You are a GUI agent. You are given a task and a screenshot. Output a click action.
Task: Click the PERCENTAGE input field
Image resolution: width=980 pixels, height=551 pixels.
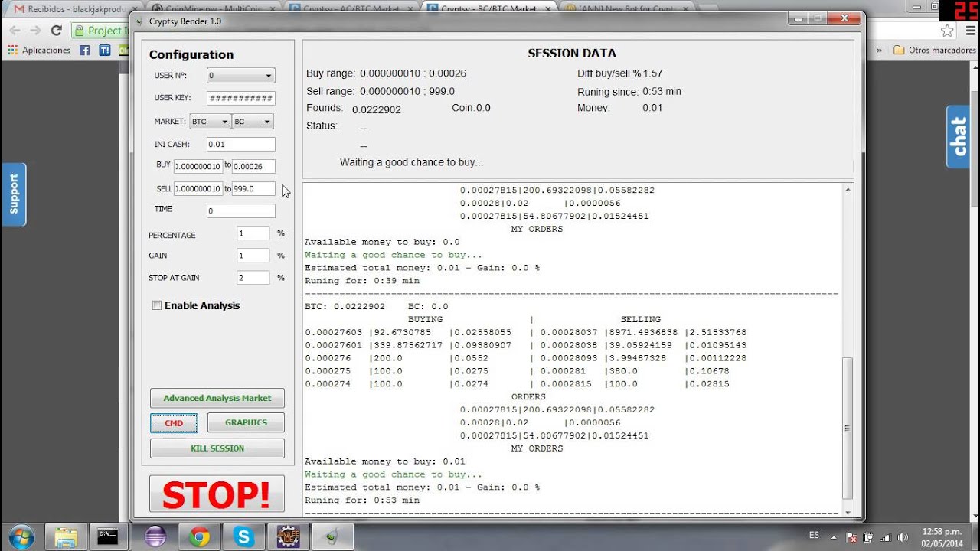(253, 233)
